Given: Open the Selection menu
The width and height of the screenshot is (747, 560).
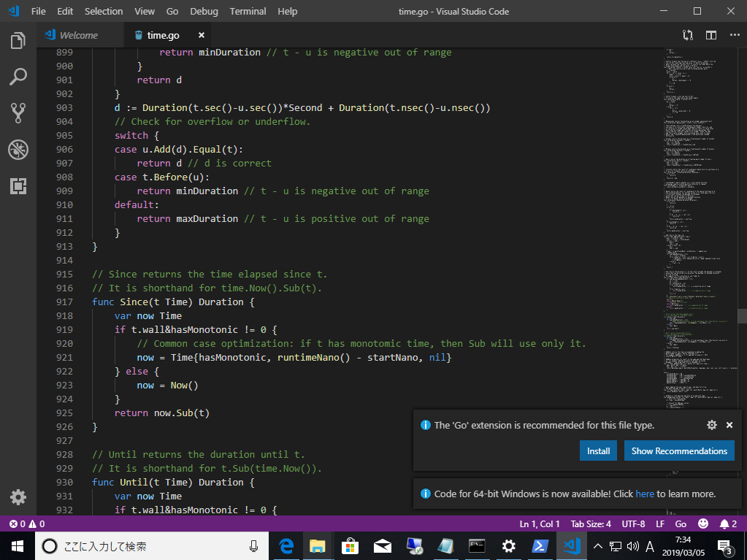Looking at the screenshot, I should pyautogui.click(x=104, y=11).
